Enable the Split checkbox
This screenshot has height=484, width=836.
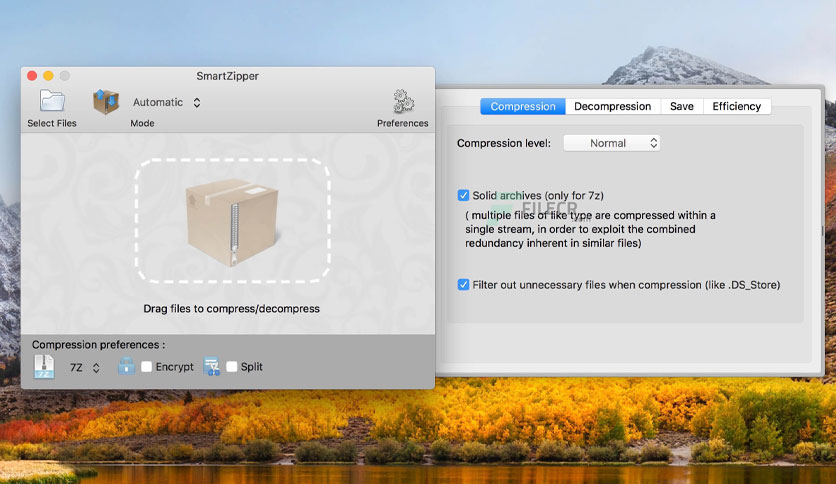pyautogui.click(x=231, y=367)
